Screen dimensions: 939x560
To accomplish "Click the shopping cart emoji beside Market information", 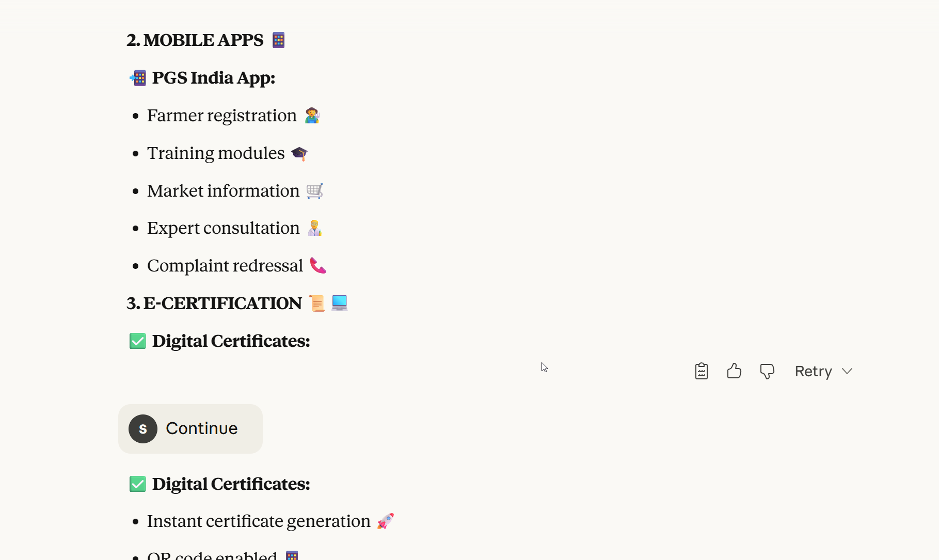I will click(314, 191).
